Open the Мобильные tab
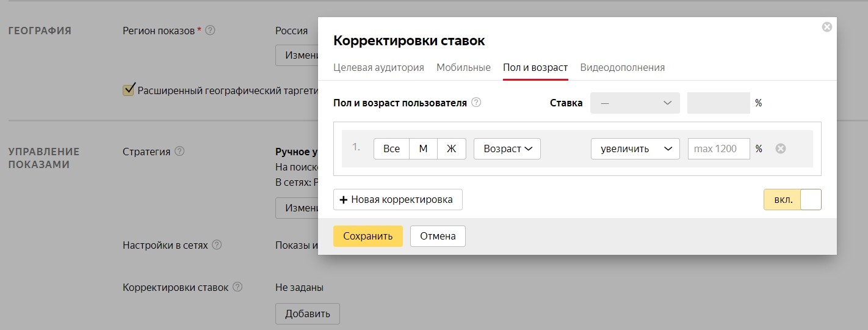Viewport: 868px width, 330px height. pos(463,68)
